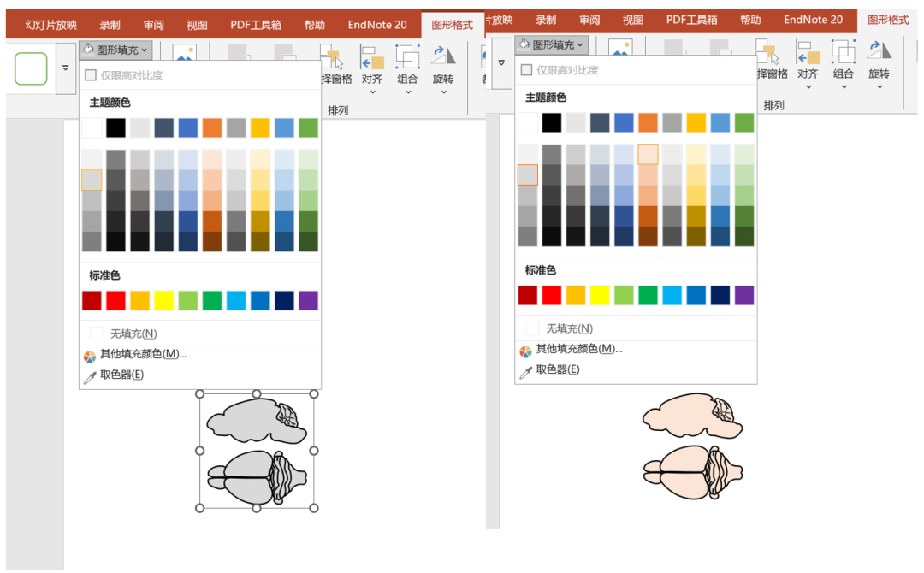Pick the purple standard color in the left palette

pyautogui.click(x=308, y=301)
